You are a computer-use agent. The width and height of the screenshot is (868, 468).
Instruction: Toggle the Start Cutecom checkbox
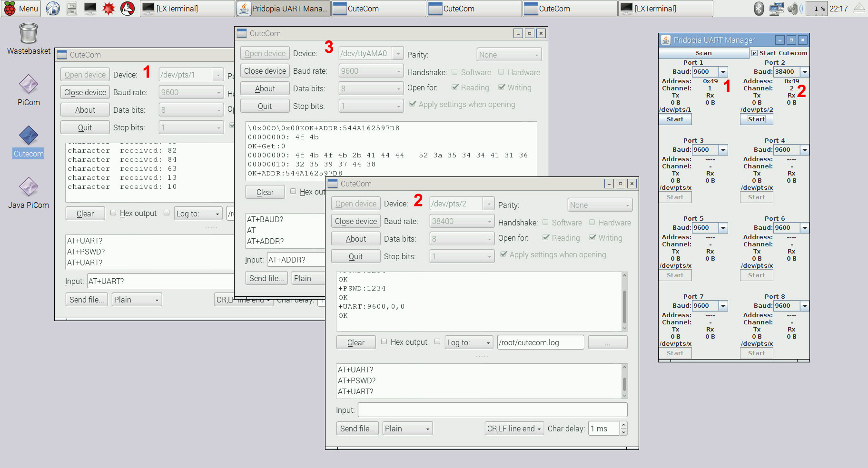[x=754, y=53]
